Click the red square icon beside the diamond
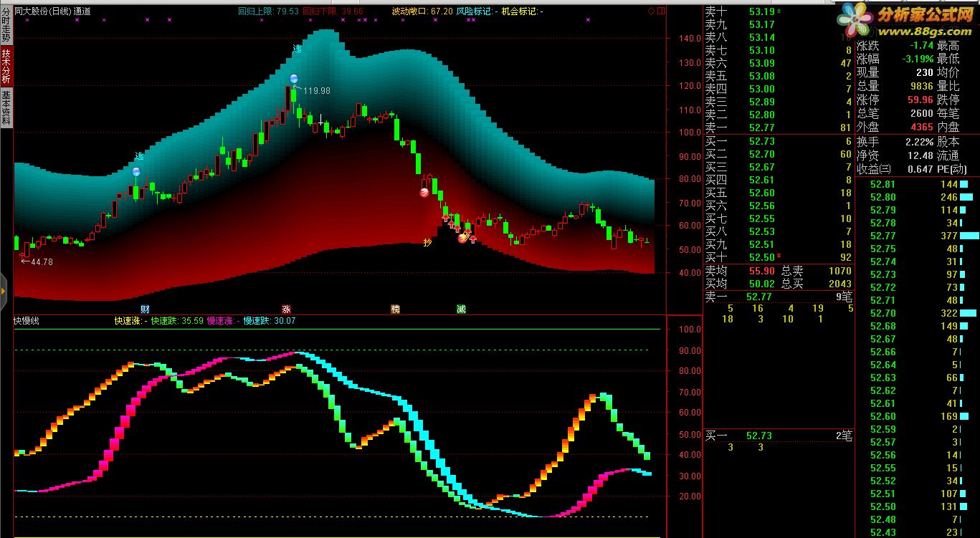 point(661,11)
